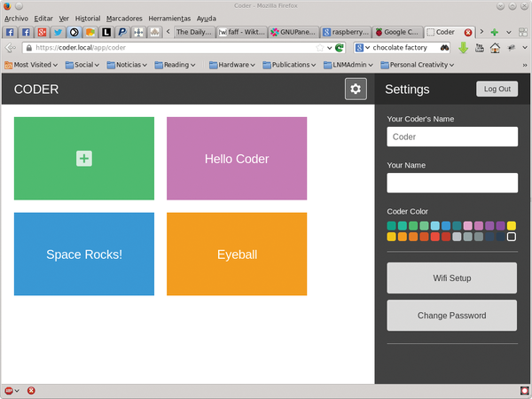Pick the yellow Coder Color swatch
The width and height of the screenshot is (532, 399).
tap(512, 226)
